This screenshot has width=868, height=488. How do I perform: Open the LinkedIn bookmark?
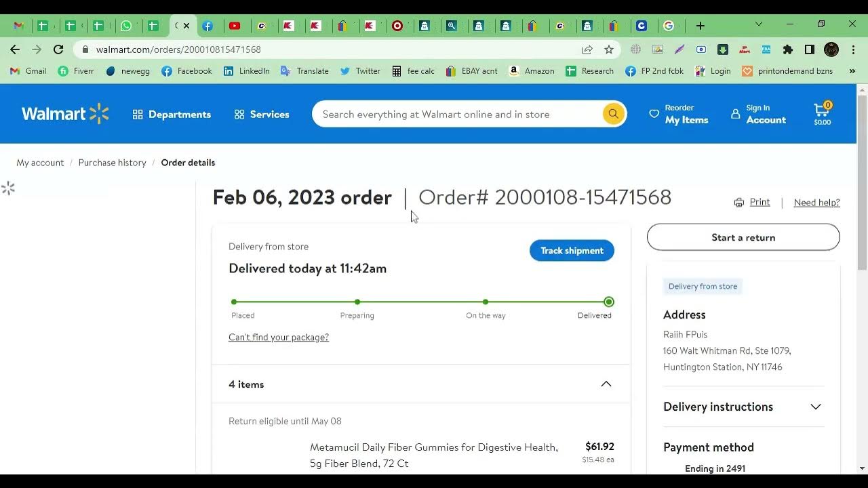247,71
